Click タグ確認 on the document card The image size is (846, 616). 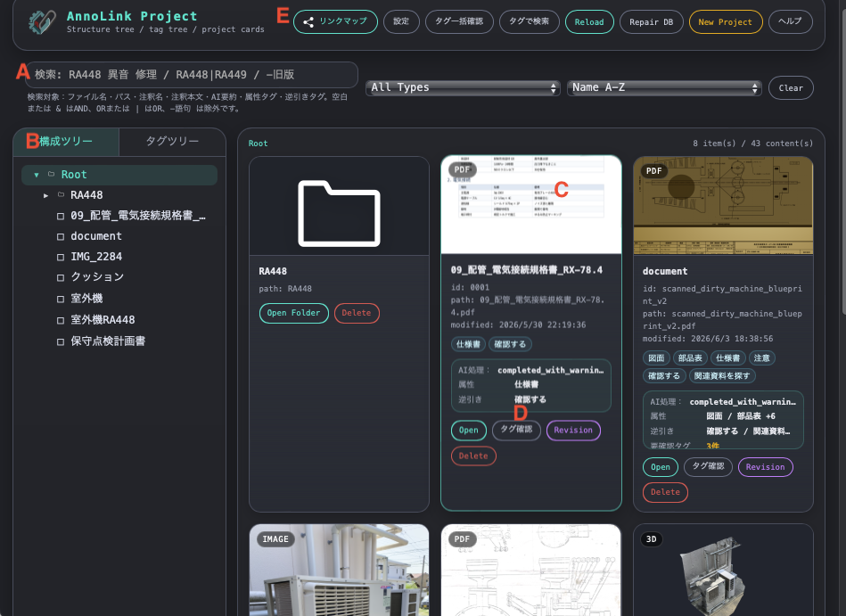click(x=708, y=466)
